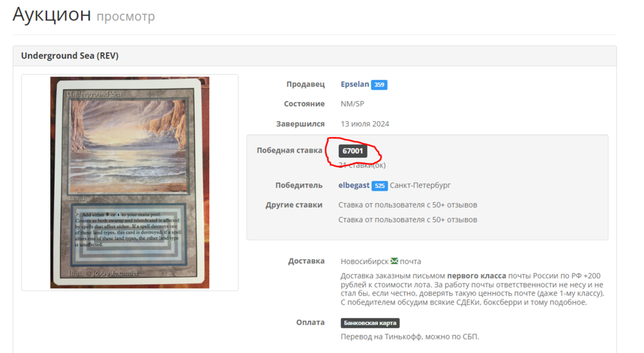The height and width of the screenshot is (353, 644).
Task: Click the mail envelope icon near почта
Action: 394,261
